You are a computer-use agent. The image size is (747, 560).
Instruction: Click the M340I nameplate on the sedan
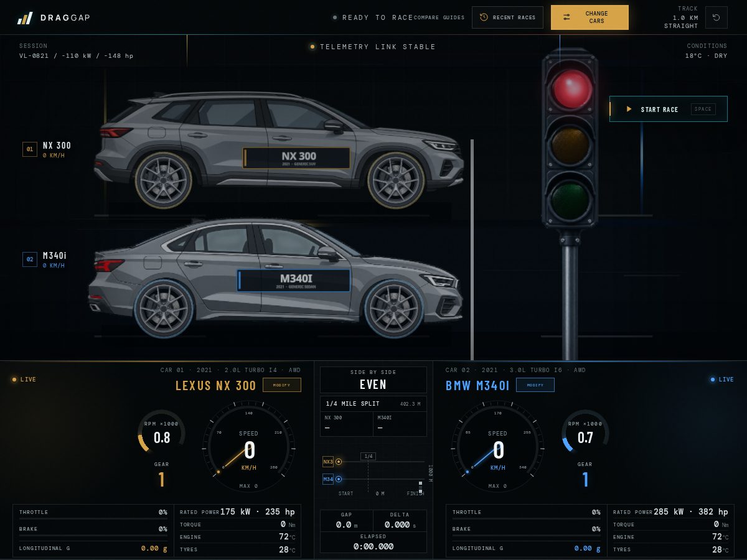[293, 281]
